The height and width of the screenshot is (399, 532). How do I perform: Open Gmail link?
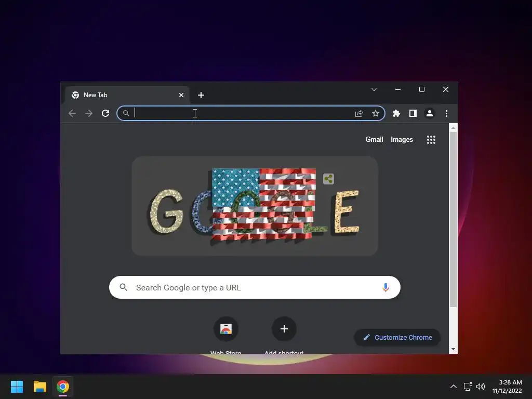pyautogui.click(x=374, y=139)
